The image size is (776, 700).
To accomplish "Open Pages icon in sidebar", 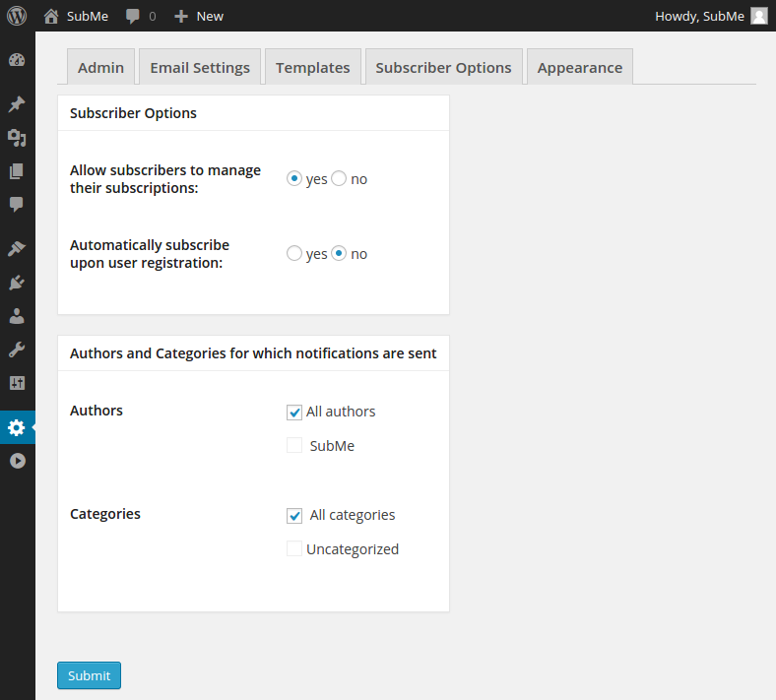I will click(17, 171).
